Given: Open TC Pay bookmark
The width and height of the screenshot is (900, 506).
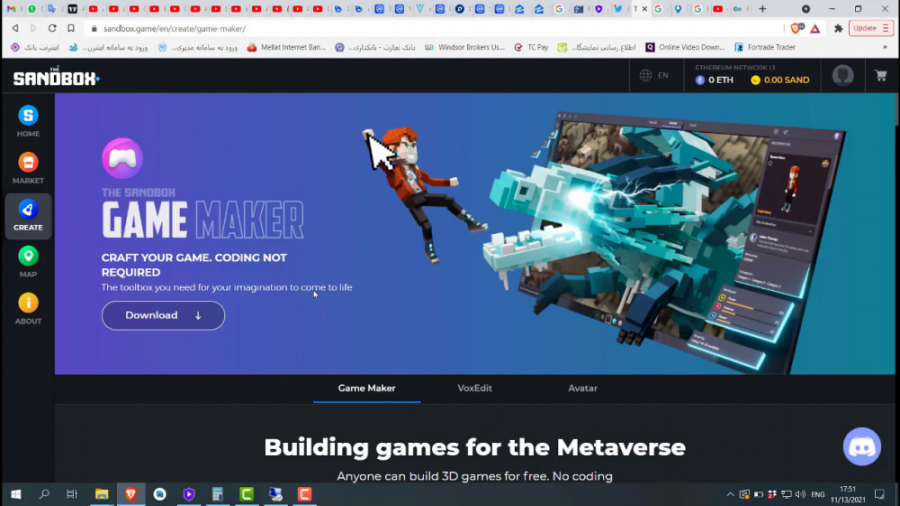Looking at the screenshot, I should pyautogui.click(x=531, y=47).
